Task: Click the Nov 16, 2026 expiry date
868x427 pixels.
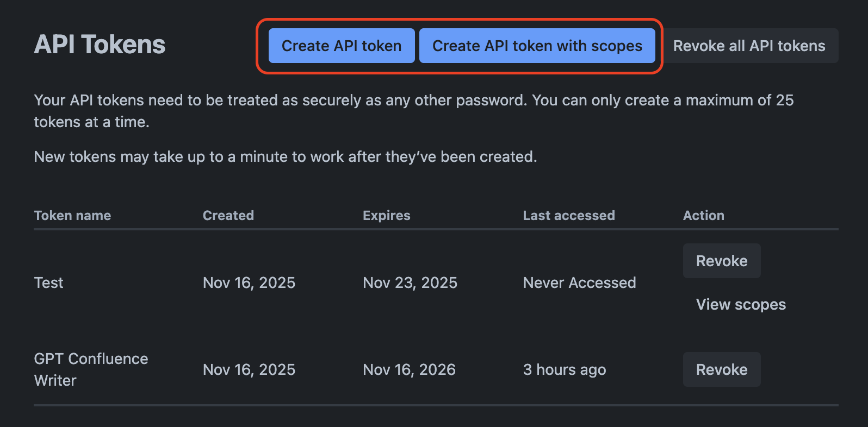Action: tap(409, 369)
